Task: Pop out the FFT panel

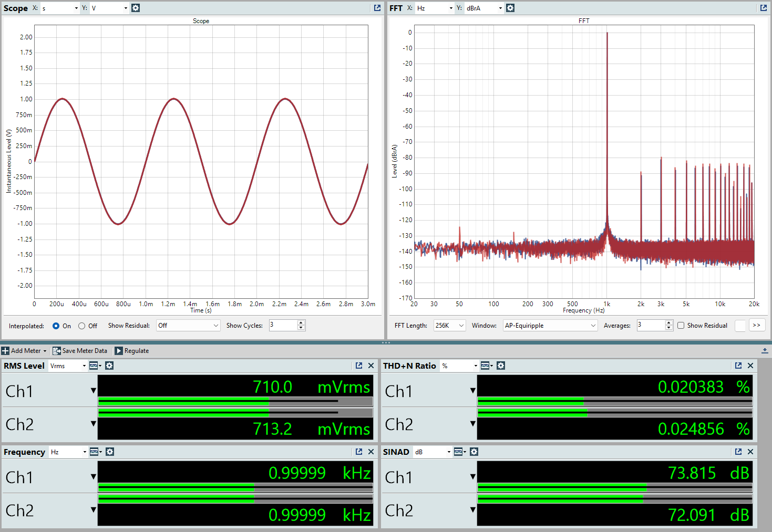Action: click(763, 8)
